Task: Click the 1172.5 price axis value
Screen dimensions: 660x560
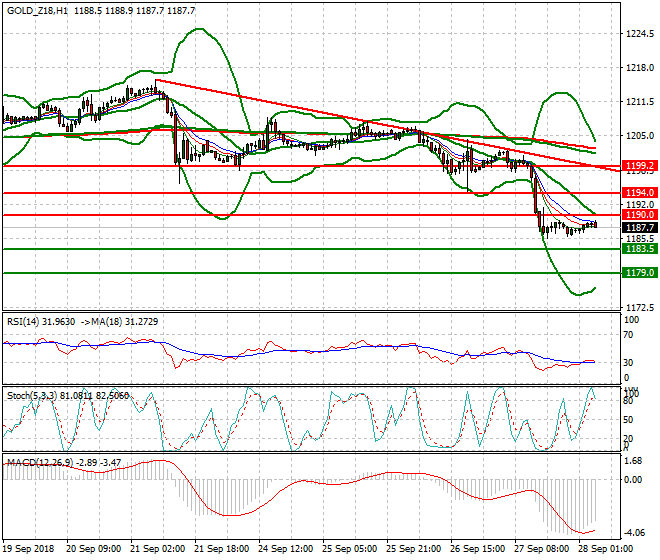Action: [x=638, y=307]
